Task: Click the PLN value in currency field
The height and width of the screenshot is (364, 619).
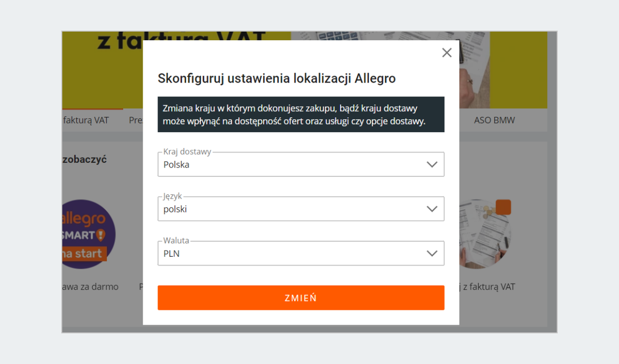Action: (171, 254)
